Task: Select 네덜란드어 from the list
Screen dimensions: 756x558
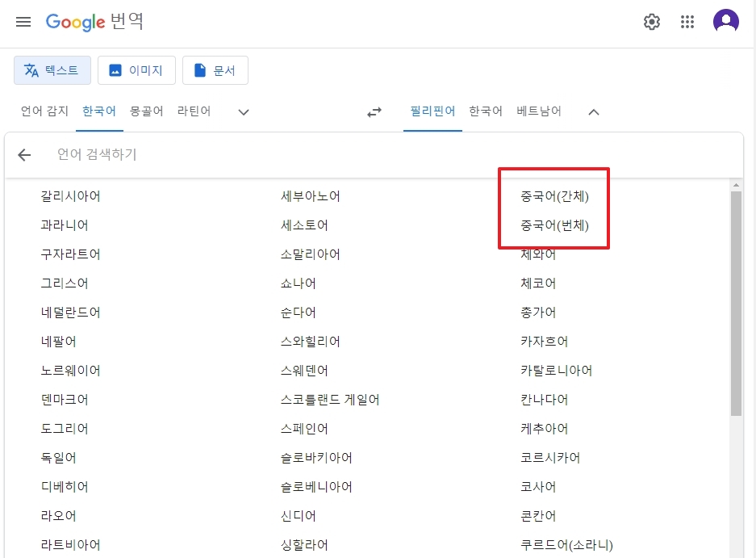Action: click(x=70, y=313)
